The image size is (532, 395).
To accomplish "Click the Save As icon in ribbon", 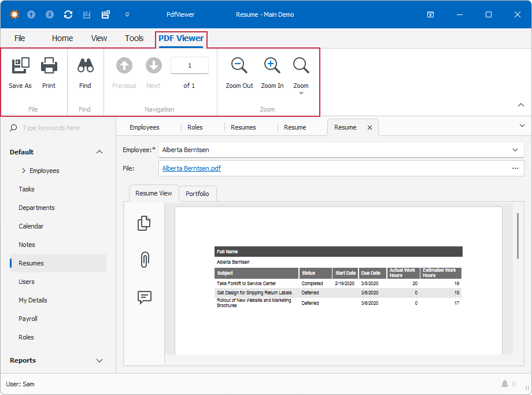I will pos(20,67).
